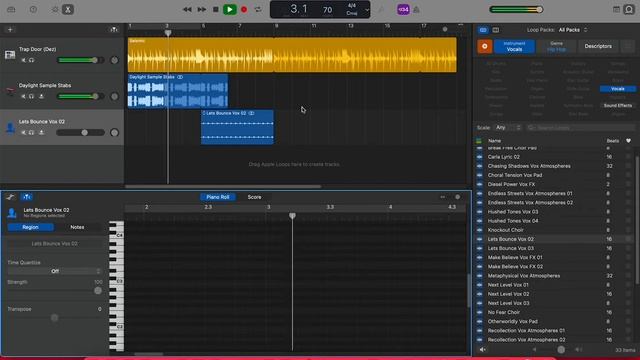Enable input monitoring on Daylight Sample Stabs
The height and width of the screenshot is (360, 640).
click(x=41, y=96)
